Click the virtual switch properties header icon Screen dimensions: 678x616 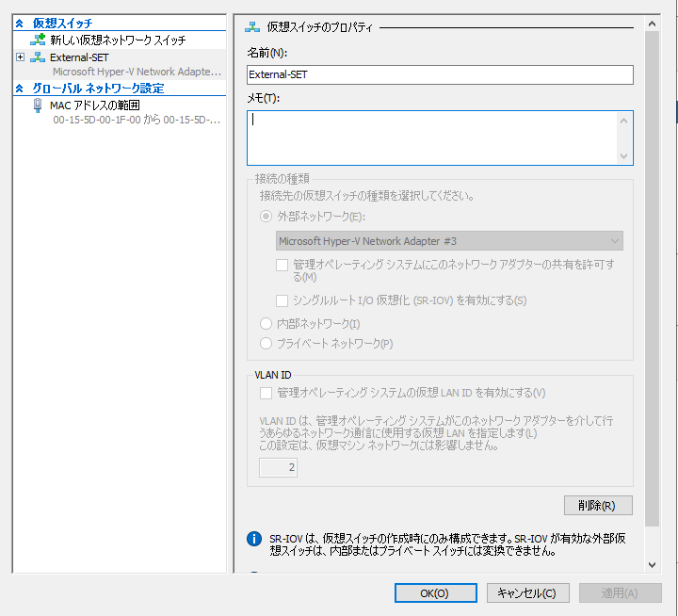click(x=251, y=27)
